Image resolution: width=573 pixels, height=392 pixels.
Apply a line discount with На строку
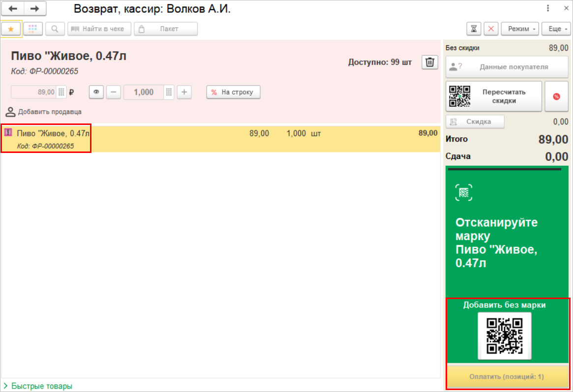233,92
